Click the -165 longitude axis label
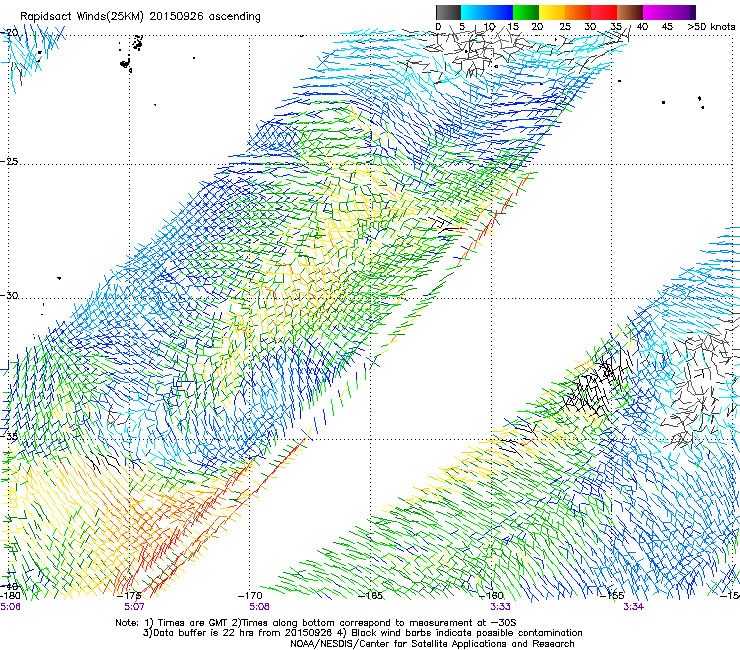The image size is (740, 650). point(371,596)
